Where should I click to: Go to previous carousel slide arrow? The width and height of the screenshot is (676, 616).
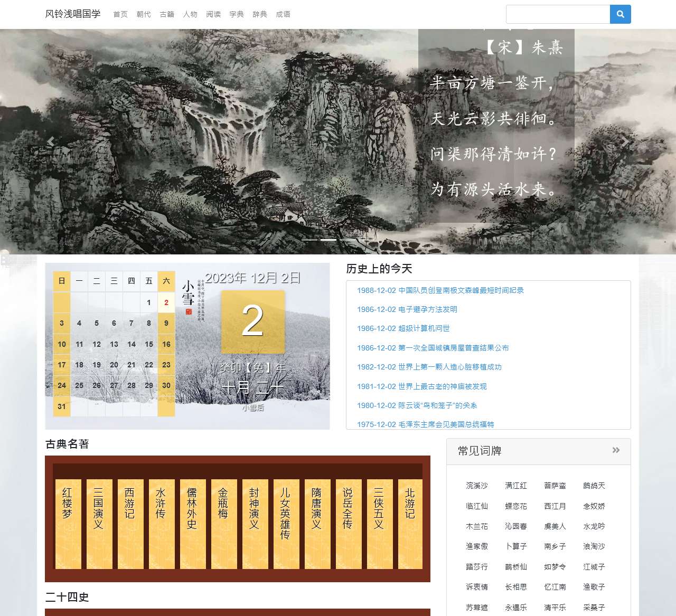51,141
